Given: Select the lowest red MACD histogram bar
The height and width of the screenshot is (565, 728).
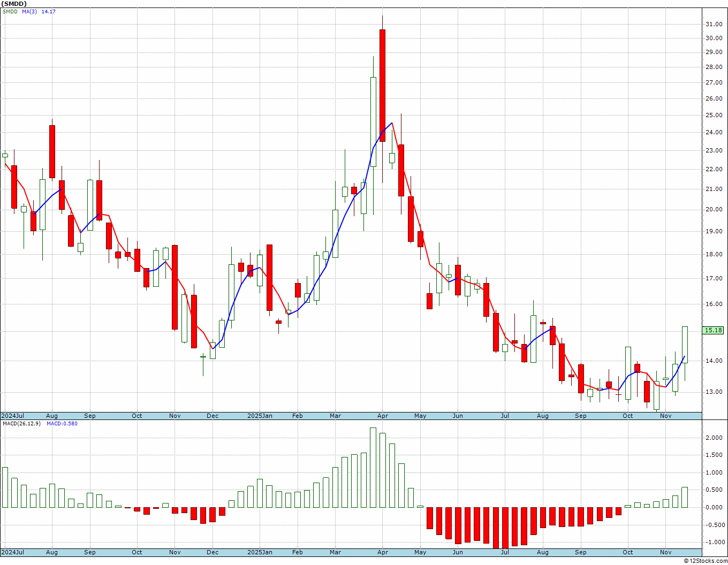Looking at the screenshot, I should pos(505,528).
